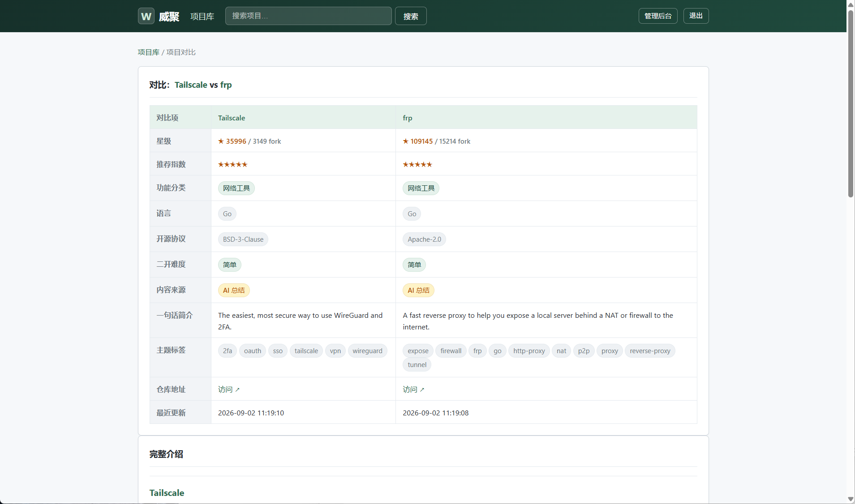The height and width of the screenshot is (504, 855).
Task: Click the BSD-3-Clause license tag
Action: coord(243,239)
